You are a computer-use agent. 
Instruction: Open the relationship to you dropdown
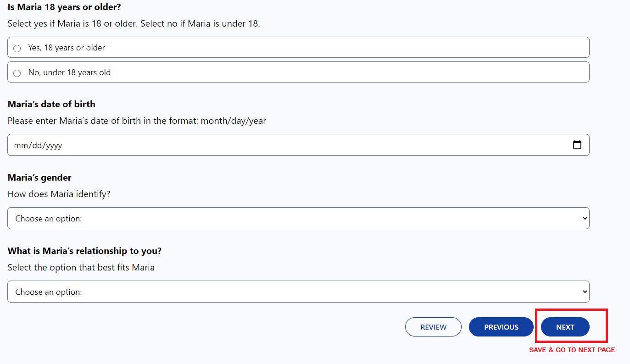point(298,292)
